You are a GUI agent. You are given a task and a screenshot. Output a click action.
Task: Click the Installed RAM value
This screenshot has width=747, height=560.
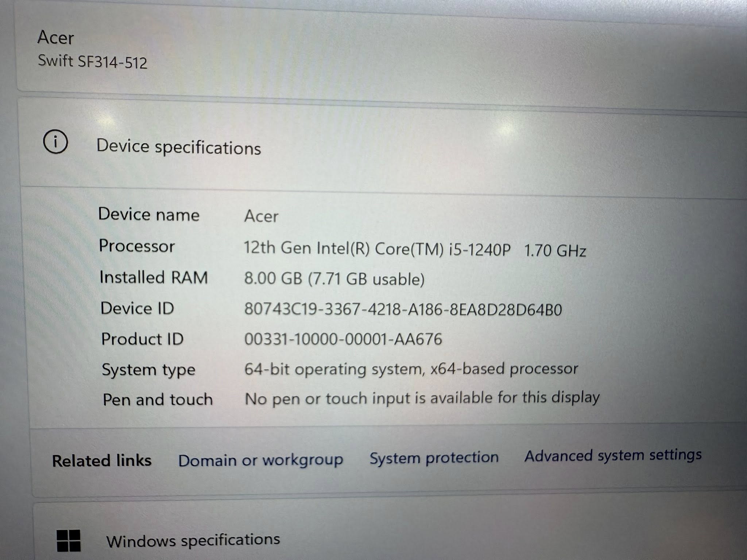pos(334,279)
